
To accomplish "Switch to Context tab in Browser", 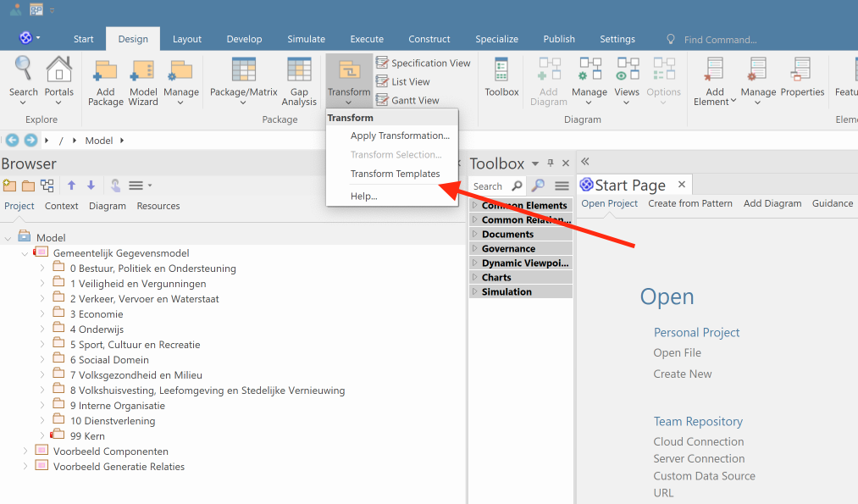I will click(61, 206).
